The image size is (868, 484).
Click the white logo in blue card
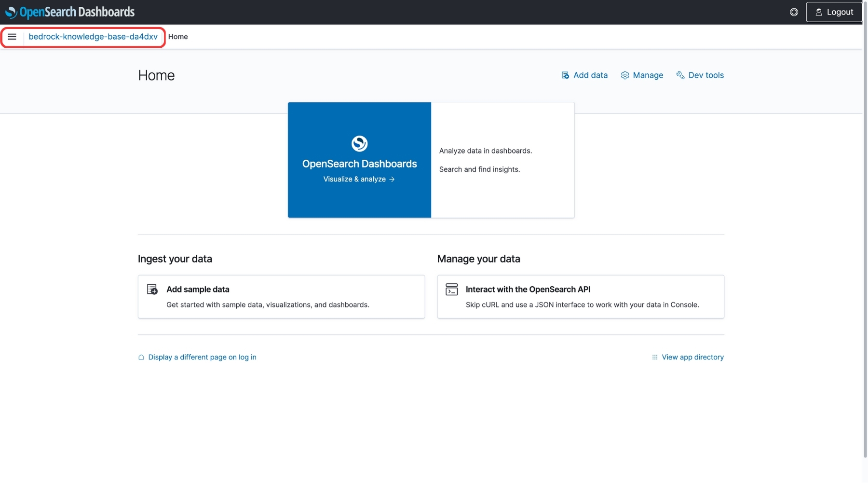pyautogui.click(x=359, y=143)
